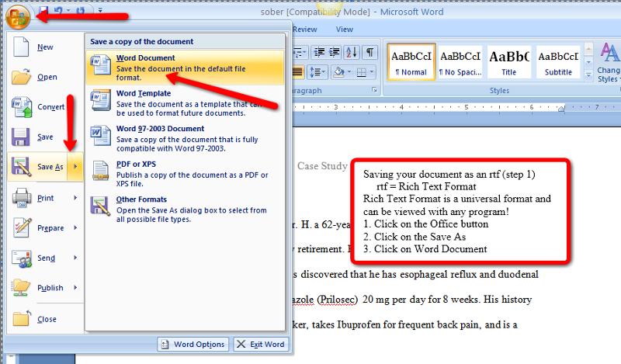Screen dimensions: 621x364
Task: Click the Decrease Indent icon
Action: 319,52
